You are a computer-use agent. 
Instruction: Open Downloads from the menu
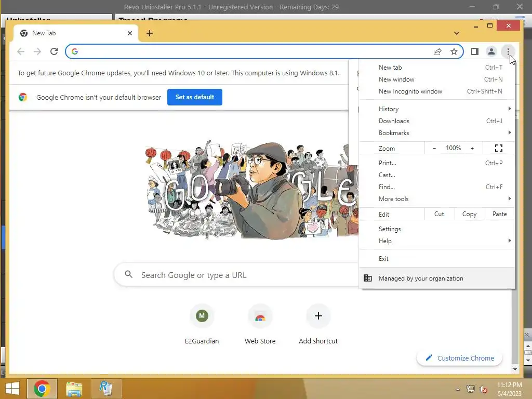(437, 121)
